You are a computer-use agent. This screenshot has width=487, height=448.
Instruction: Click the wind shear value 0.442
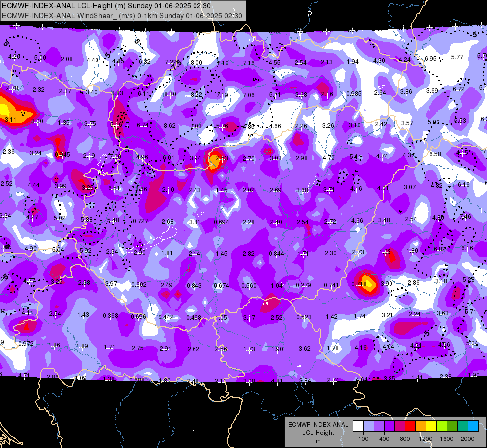(x=166, y=317)
